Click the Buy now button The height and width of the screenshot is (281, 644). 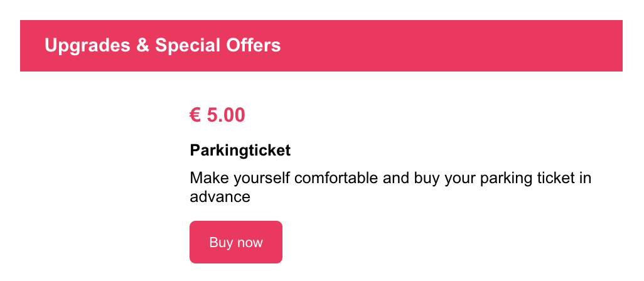(235, 242)
